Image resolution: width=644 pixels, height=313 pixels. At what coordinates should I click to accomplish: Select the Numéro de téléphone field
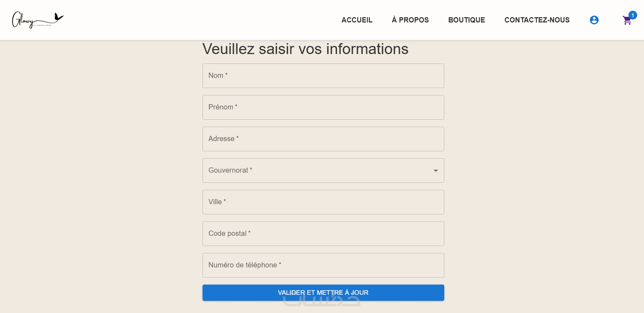323,265
